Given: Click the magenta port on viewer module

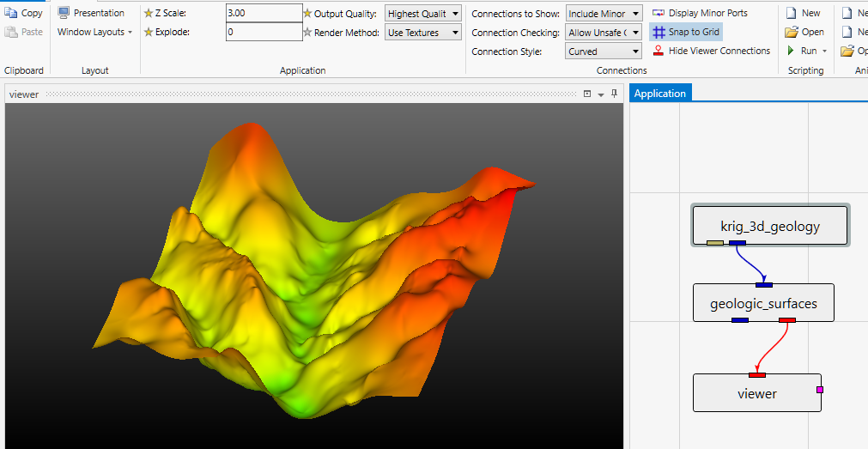Looking at the screenshot, I should click(x=819, y=390).
